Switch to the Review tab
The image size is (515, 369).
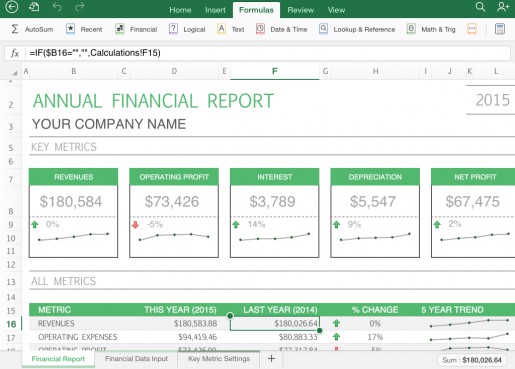(x=301, y=10)
